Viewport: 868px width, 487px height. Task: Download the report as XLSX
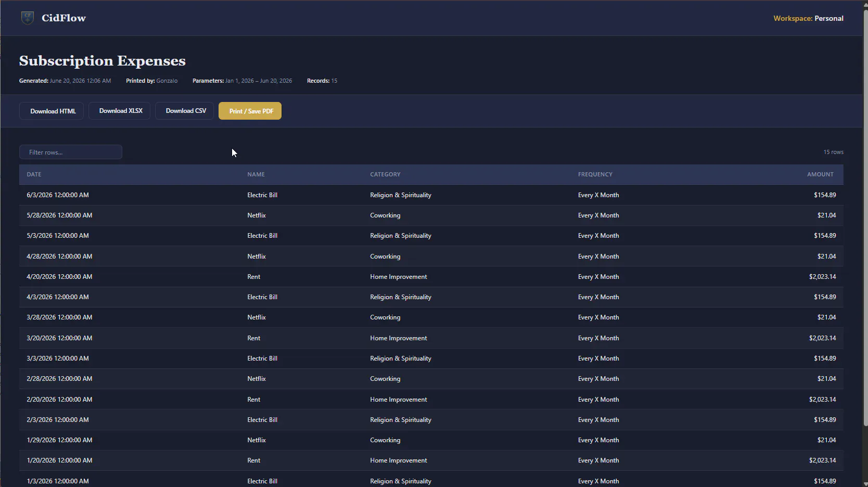tap(119, 111)
